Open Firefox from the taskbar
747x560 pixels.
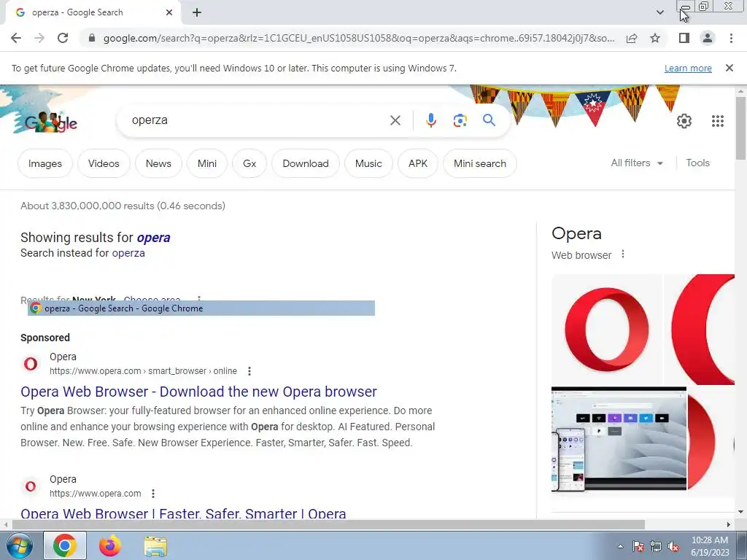coord(110,545)
